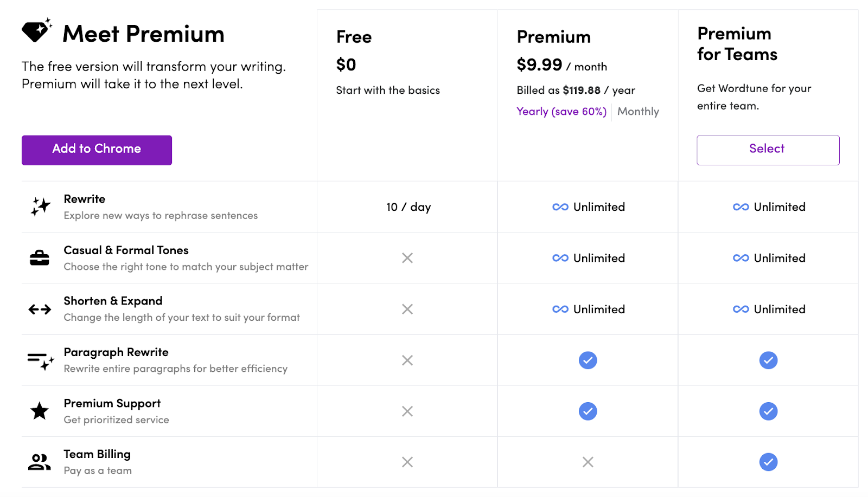Click the Team Billing feature title
Viewport: 868px width, 497px height.
(x=97, y=454)
